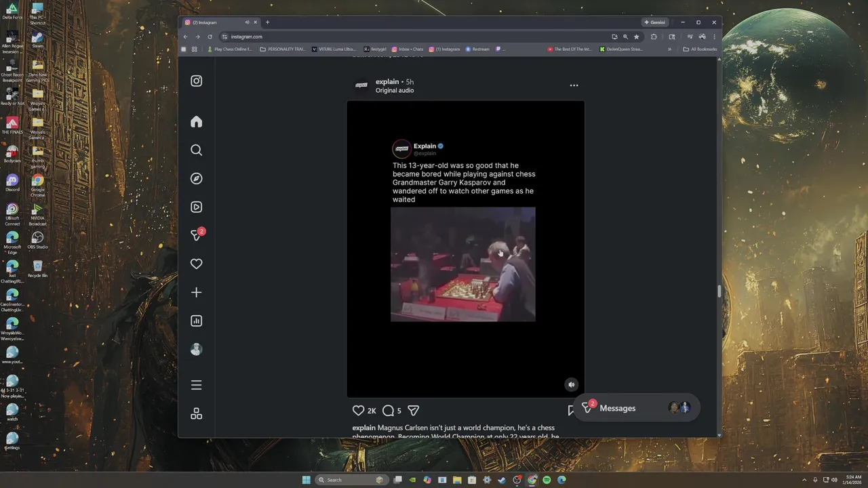Switch to the (2) Instagram browser tab
The image size is (868, 488).
pyautogui.click(x=220, y=22)
